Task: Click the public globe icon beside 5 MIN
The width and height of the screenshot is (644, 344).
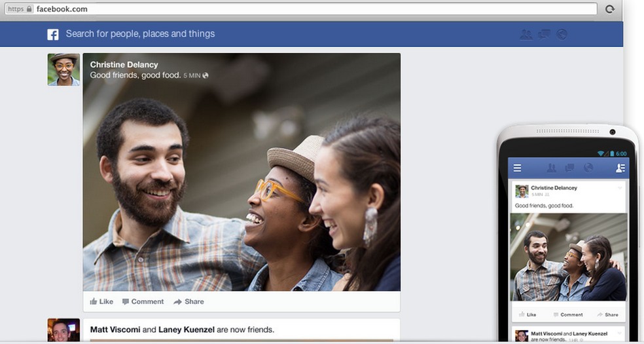Action: coord(206,75)
